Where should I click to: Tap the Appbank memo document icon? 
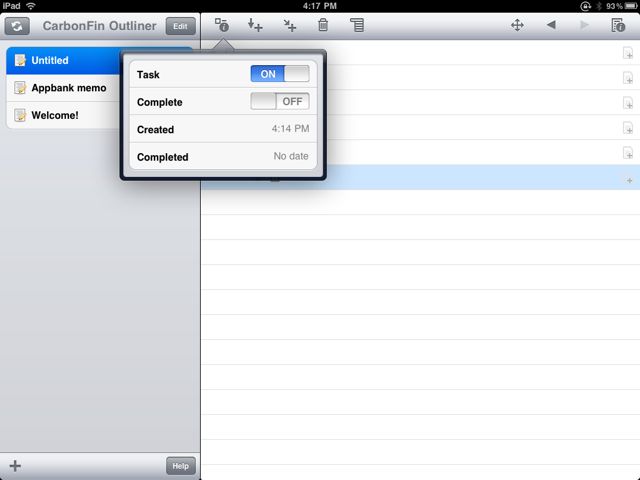point(20,88)
